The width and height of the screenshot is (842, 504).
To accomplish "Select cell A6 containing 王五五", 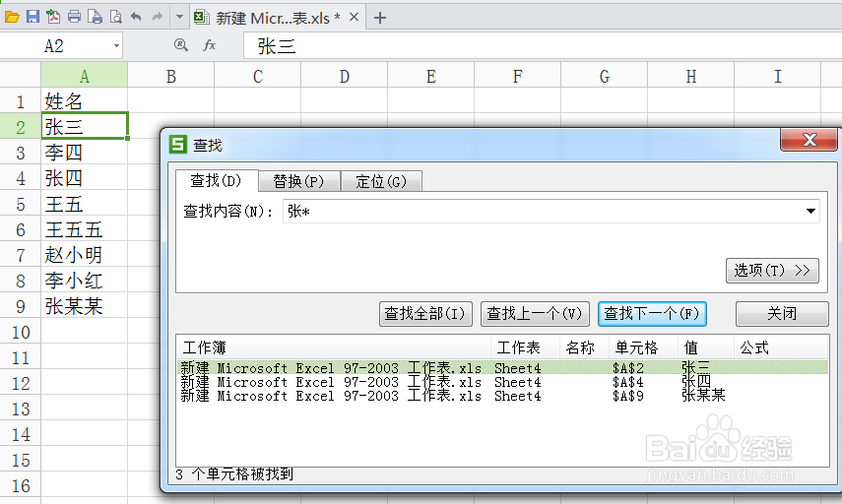I will coord(85,229).
